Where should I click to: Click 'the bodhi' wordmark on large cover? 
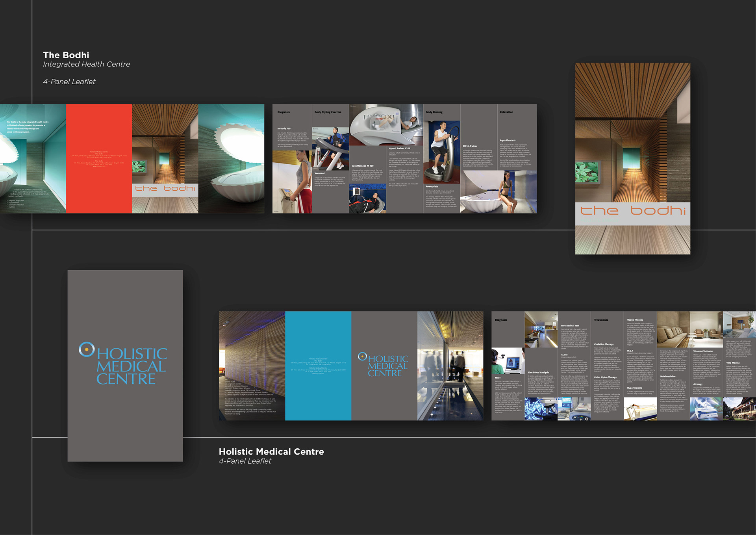point(632,210)
